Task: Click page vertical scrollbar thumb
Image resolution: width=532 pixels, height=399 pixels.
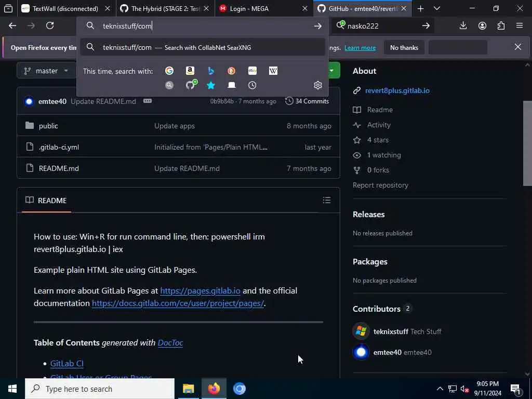Action: point(527,143)
